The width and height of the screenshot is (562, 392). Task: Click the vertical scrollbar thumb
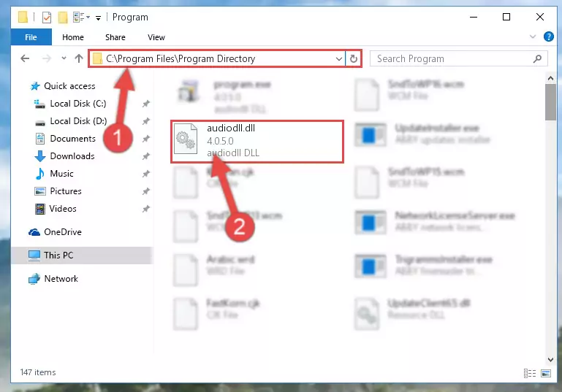(550, 102)
